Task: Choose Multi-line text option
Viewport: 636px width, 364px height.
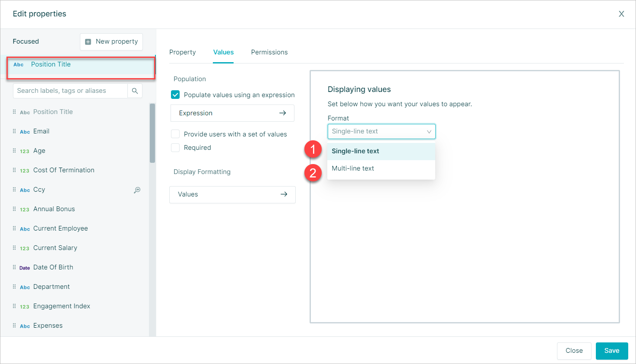Action: (x=381, y=168)
